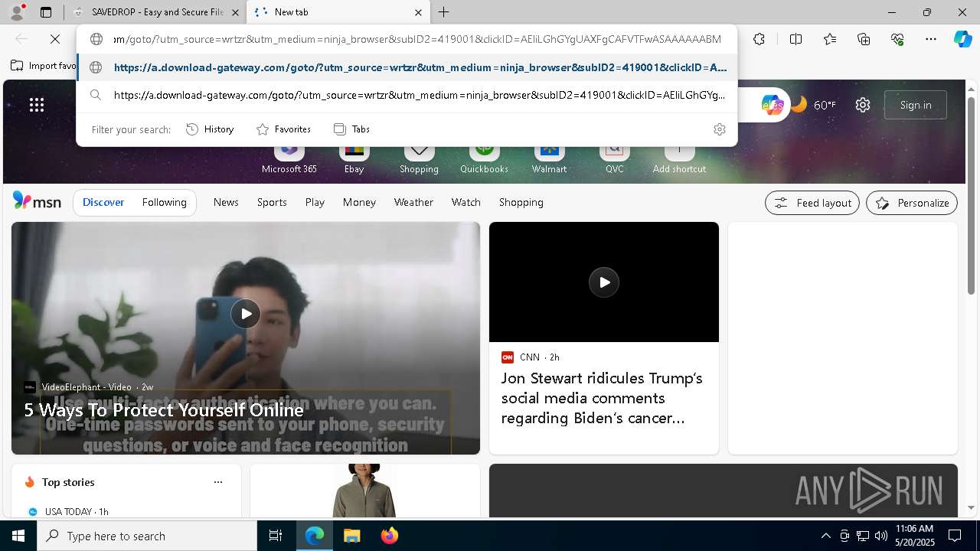Open the Play category
The width and height of the screenshot is (980, 551).
tap(315, 202)
